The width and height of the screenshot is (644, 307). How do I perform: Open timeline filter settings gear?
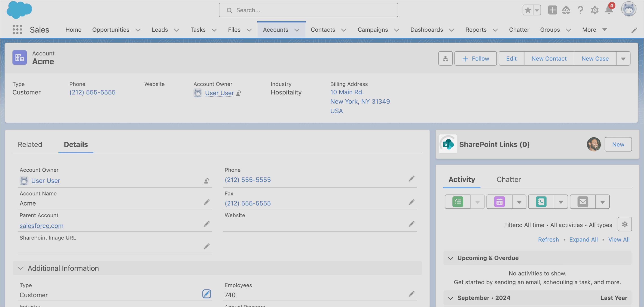click(x=625, y=224)
